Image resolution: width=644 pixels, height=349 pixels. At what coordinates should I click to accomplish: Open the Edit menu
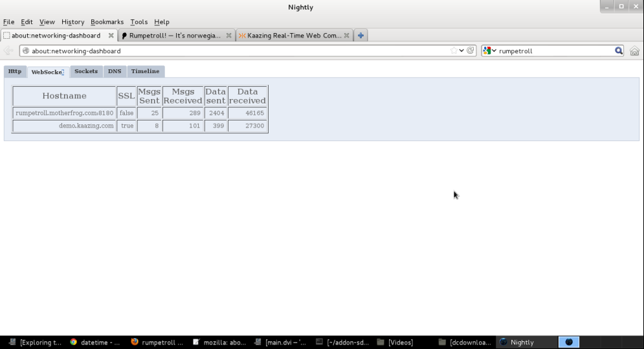[27, 22]
